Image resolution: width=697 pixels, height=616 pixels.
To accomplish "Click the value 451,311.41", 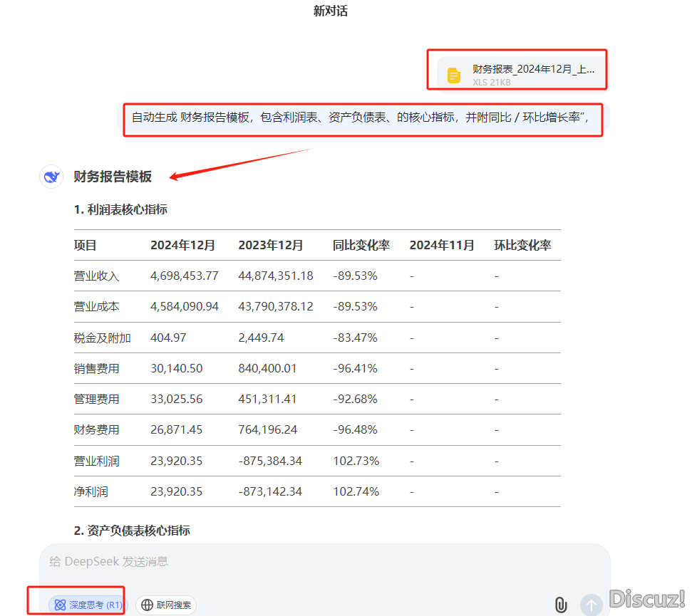I will click(267, 399).
